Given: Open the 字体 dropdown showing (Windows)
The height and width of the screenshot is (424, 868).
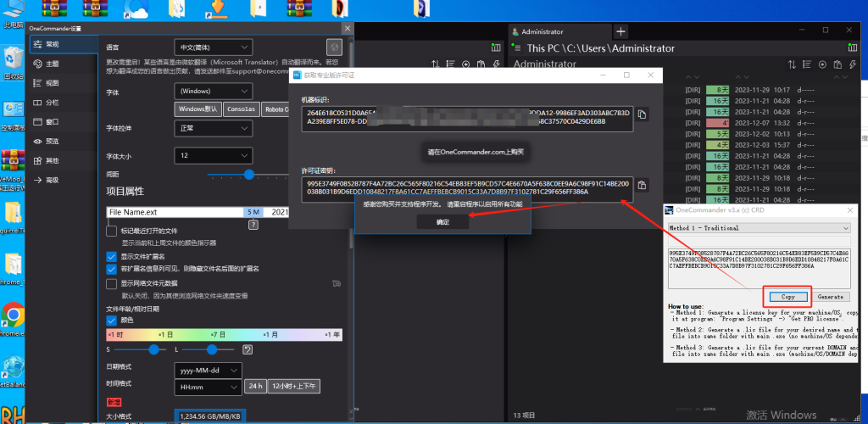Looking at the screenshot, I should [x=213, y=91].
